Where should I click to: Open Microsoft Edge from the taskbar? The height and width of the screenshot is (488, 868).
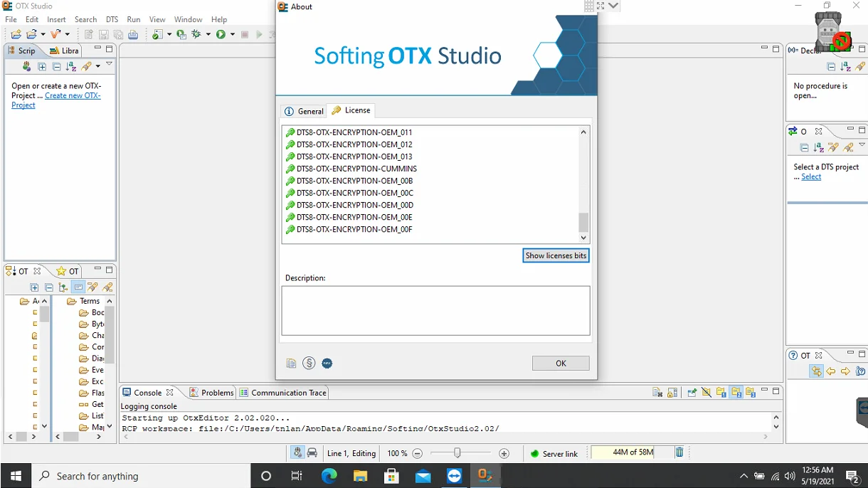pyautogui.click(x=329, y=476)
